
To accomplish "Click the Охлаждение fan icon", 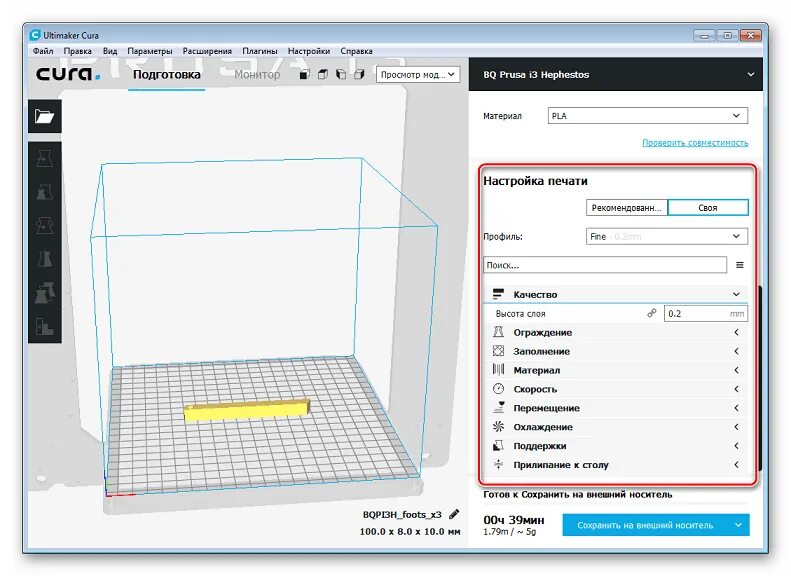I will (498, 427).
